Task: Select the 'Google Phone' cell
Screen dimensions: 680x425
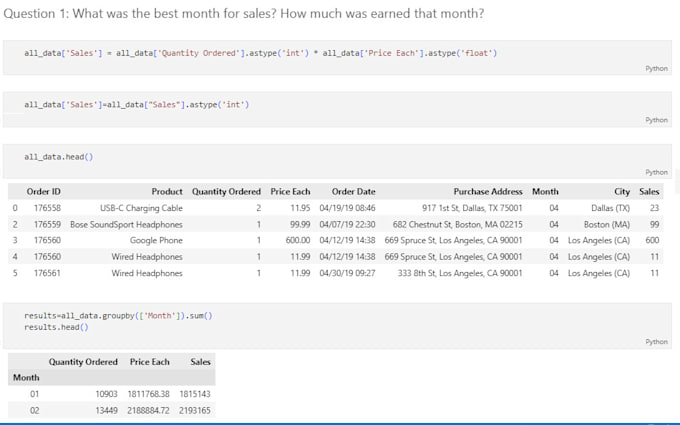Action: pos(156,241)
